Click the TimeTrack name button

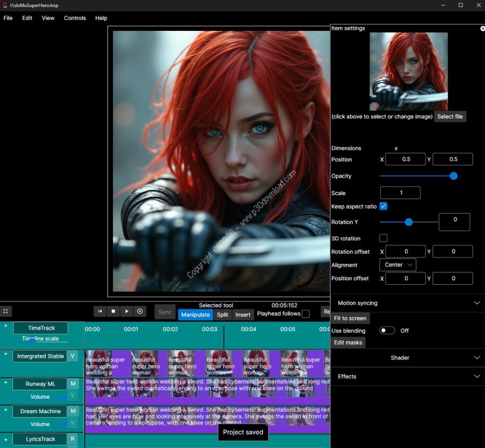coord(41,328)
